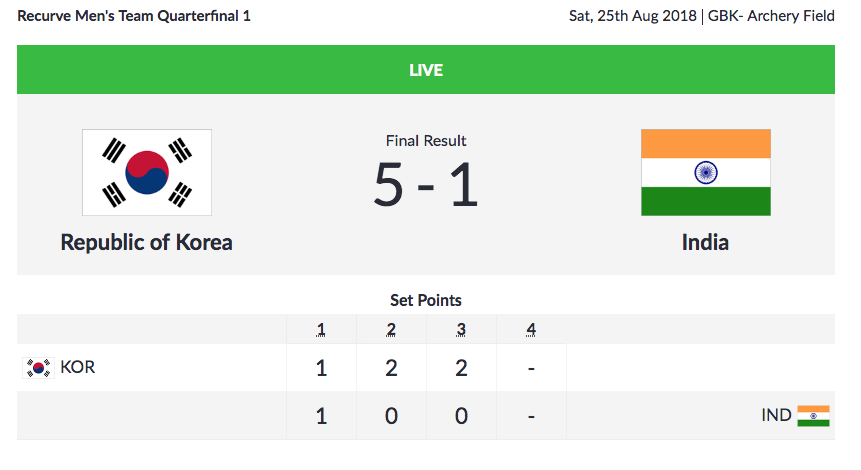Click Korea's set 1 points cell

coord(321,368)
